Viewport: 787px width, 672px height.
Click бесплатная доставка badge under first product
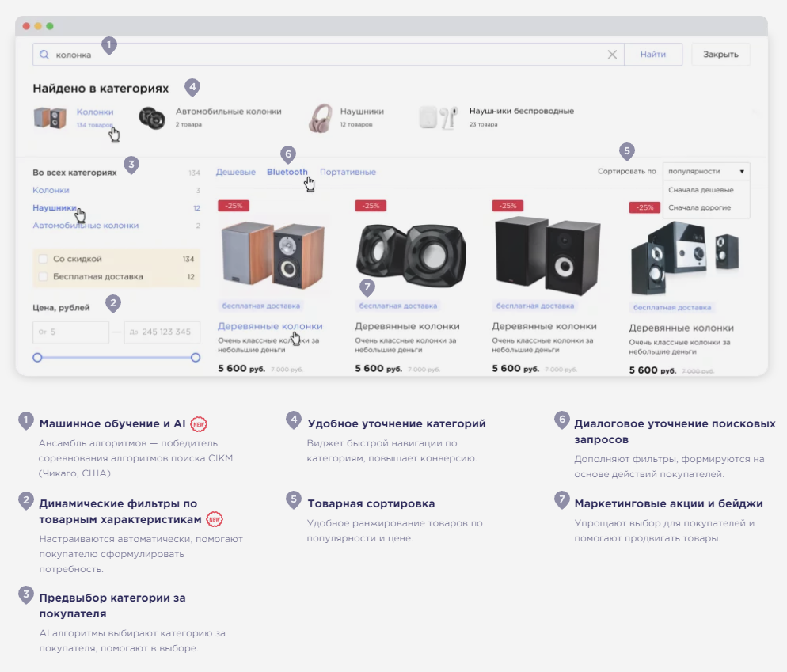pos(261,306)
